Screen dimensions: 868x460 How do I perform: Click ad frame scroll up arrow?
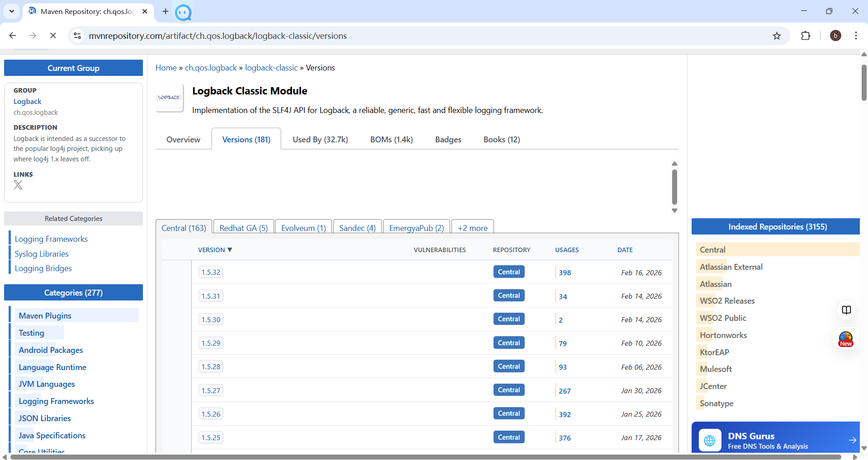pyautogui.click(x=674, y=164)
